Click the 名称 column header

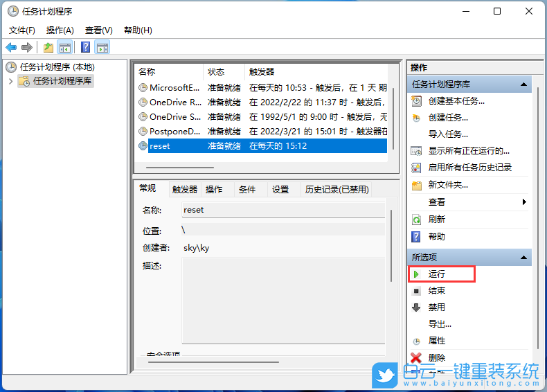point(169,72)
